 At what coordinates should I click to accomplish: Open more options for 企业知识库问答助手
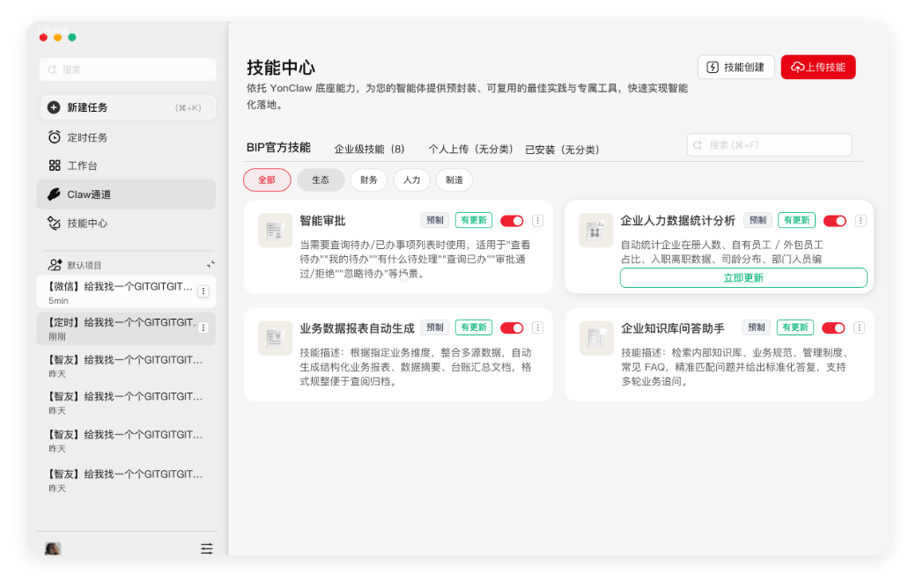860,327
